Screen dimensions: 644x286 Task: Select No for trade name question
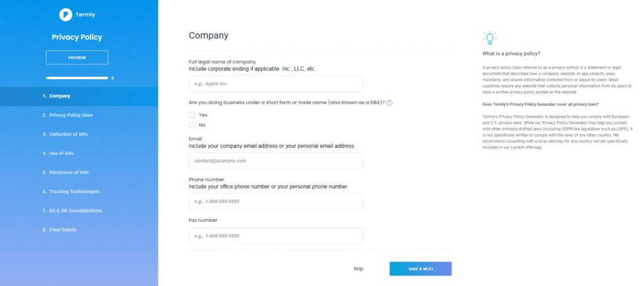point(192,125)
